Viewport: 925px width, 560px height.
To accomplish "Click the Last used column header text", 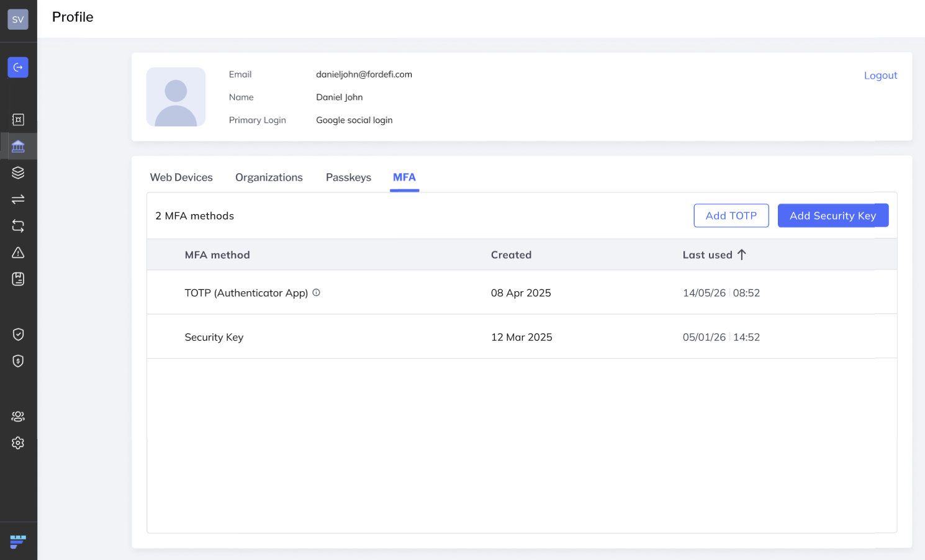I will click(708, 255).
